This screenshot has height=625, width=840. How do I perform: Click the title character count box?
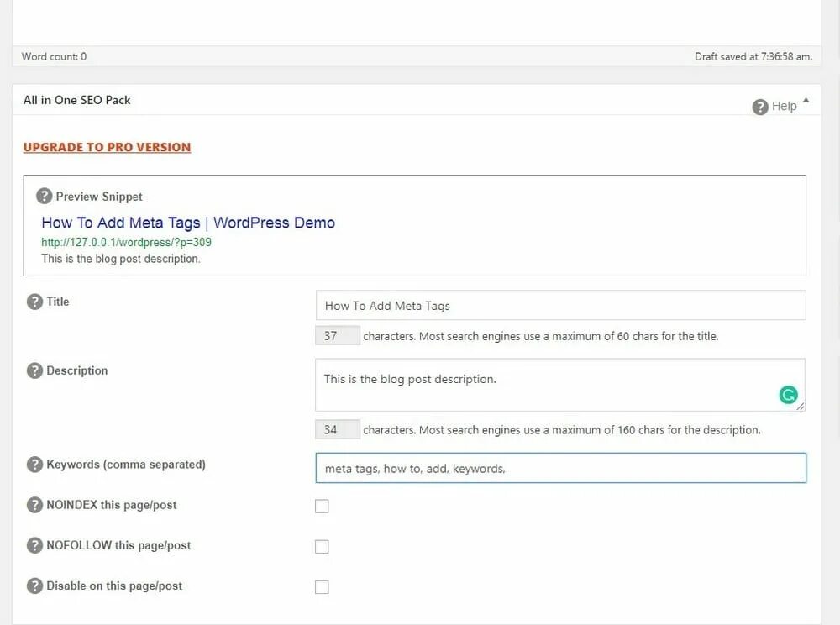click(x=337, y=336)
